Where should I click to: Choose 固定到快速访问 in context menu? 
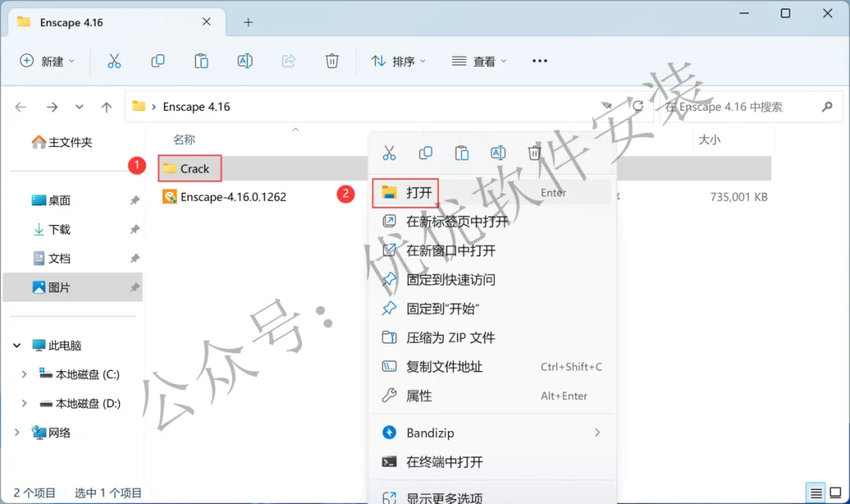492,279
